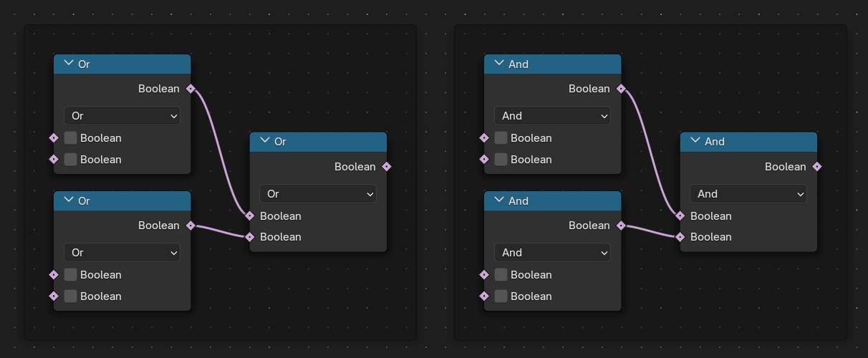
Task: Enable the first Boolean checkbox in the lower Or node
Action: (x=70, y=275)
